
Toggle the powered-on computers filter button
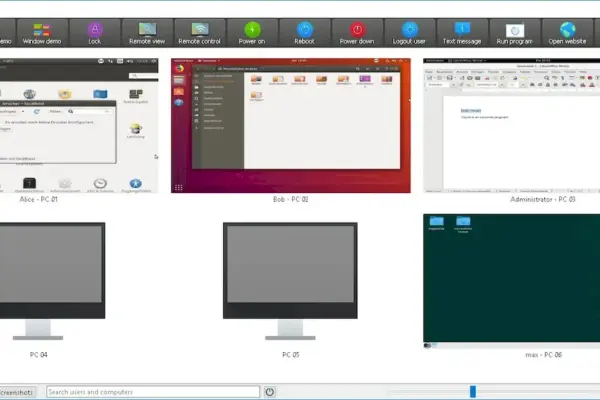[270, 392]
